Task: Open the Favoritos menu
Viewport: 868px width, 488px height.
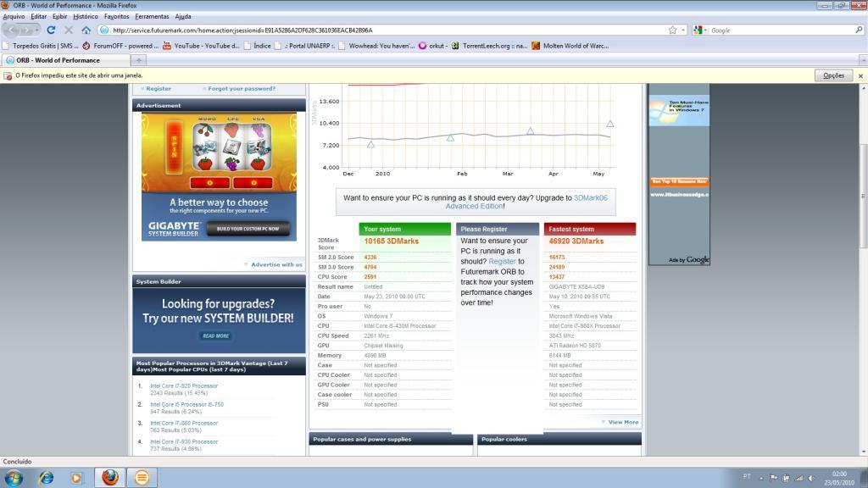Action: [116, 17]
